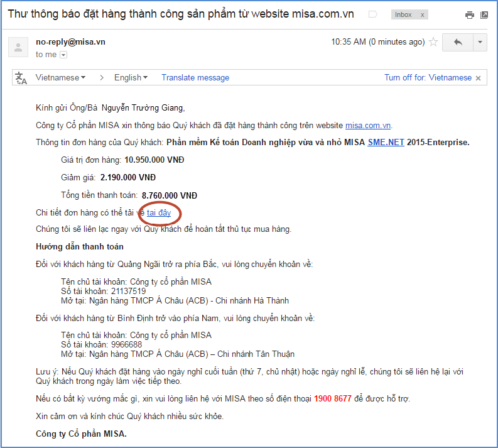This screenshot has width=498, height=448.
Task: Open SME.NET link
Action: [386, 143]
